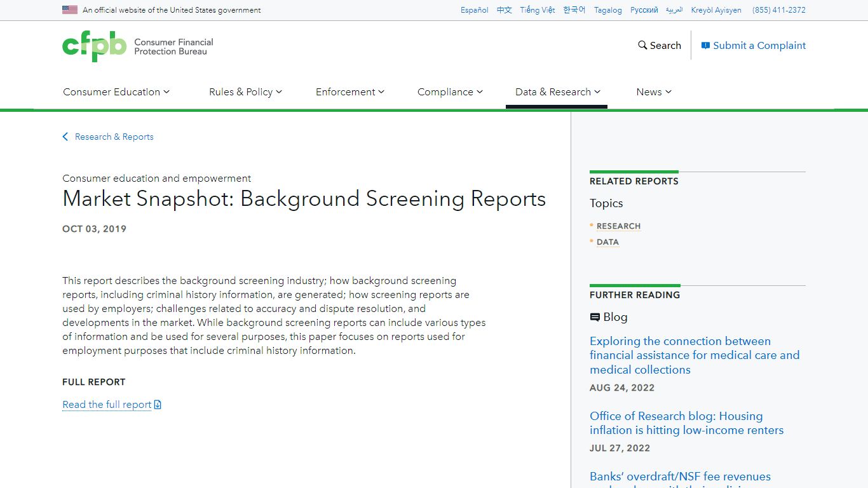Open the Enforcement menu
Viewport: 868px width, 488px height.
(x=350, y=91)
